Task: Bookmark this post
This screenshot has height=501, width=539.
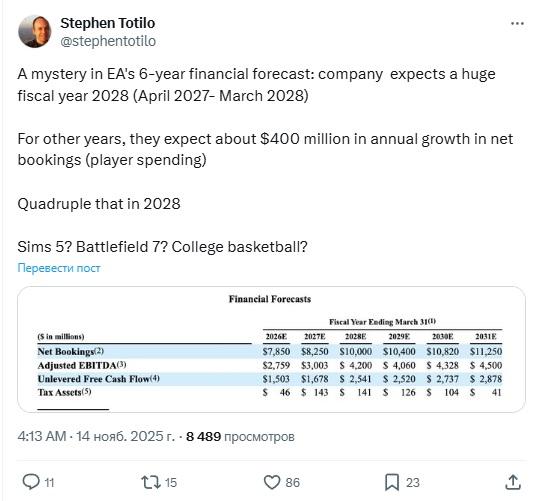Action: (x=392, y=482)
